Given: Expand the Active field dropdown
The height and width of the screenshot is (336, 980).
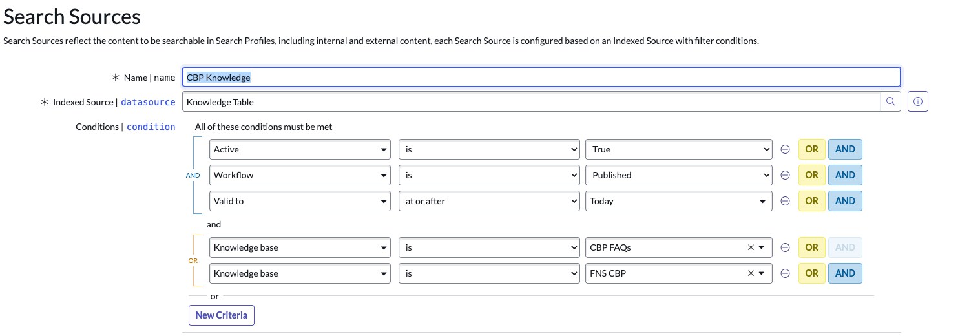Looking at the screenshot, I should [300, 149].
